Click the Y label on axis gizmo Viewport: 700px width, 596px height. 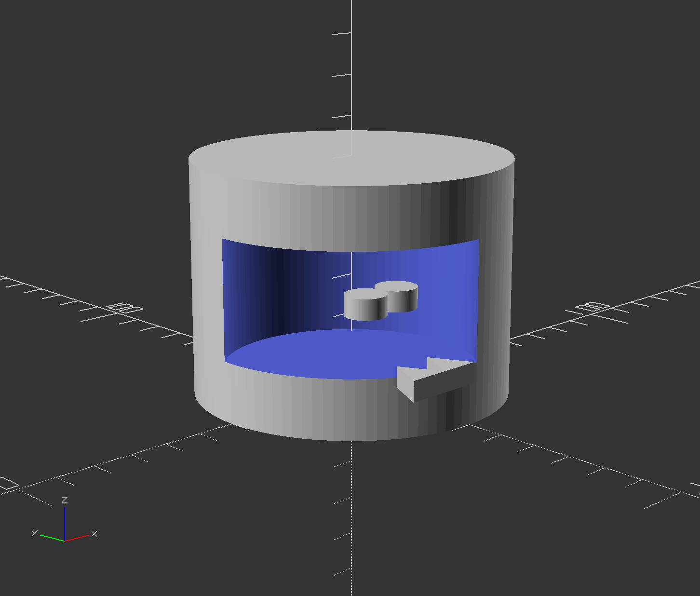(x=34, y=533)
